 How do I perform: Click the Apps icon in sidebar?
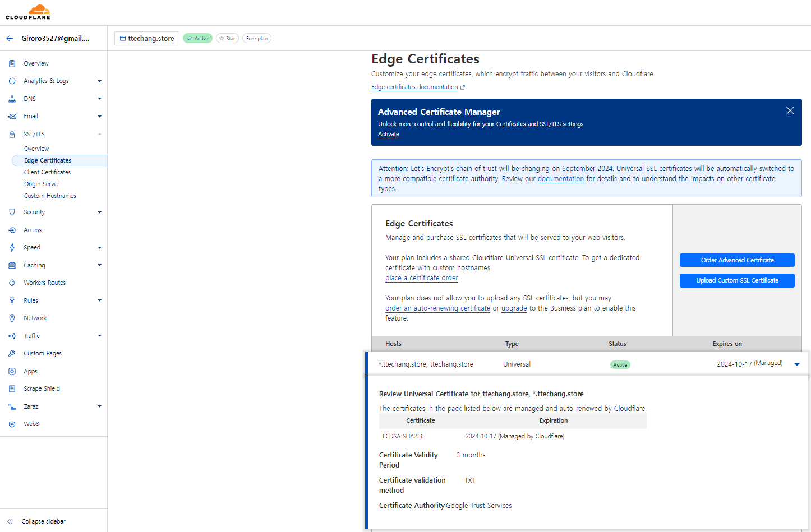pyautogui.click(x=12, y=371)
